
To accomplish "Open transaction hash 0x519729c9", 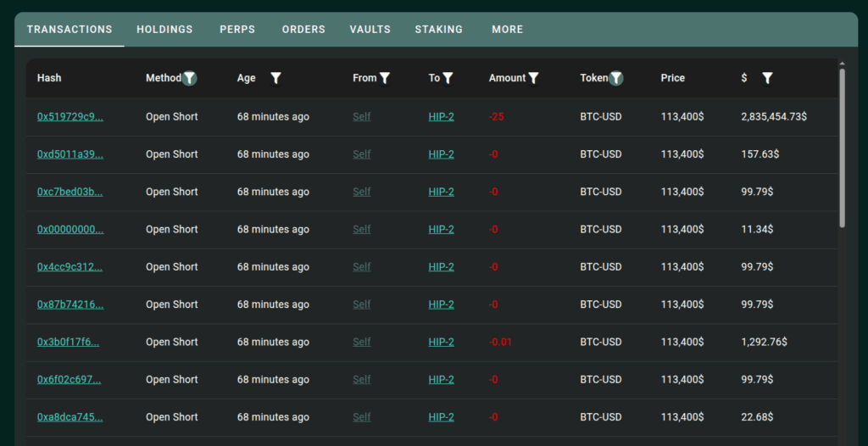I will (70, 117).
